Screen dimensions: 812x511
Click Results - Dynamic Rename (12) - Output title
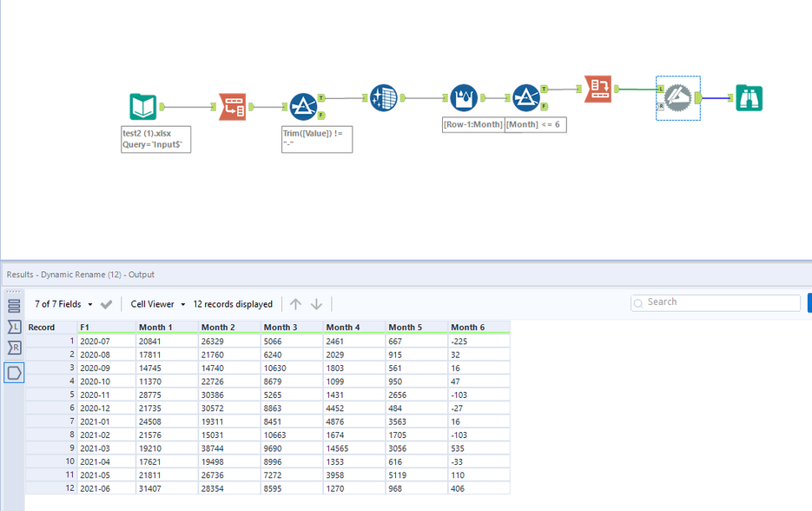tap(80, 275)
